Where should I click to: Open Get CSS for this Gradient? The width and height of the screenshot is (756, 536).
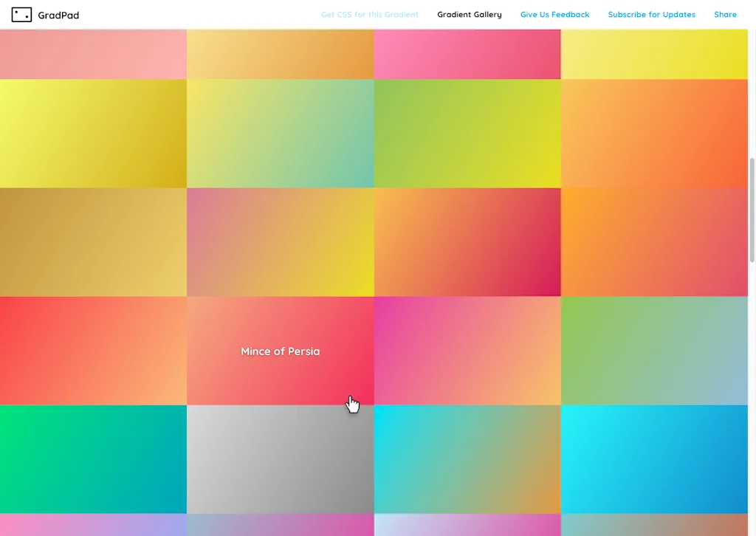[x=369, y=15]
